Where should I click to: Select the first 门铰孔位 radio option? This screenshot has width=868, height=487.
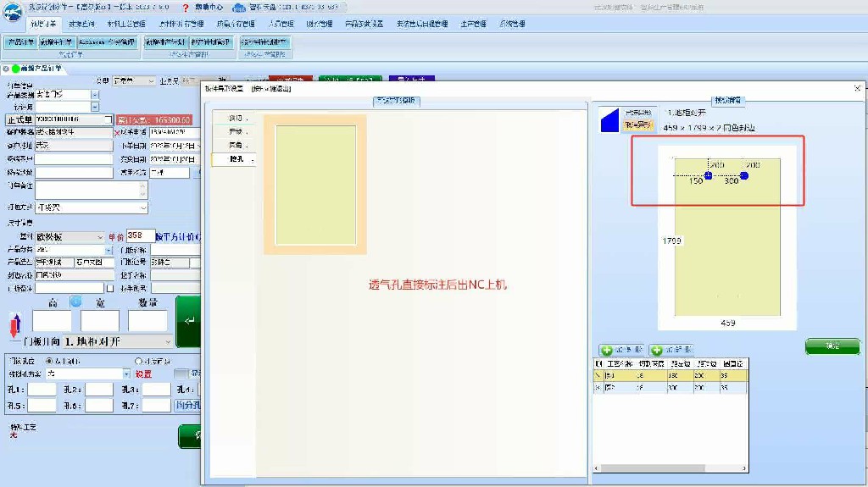click(x=49, y=361)
